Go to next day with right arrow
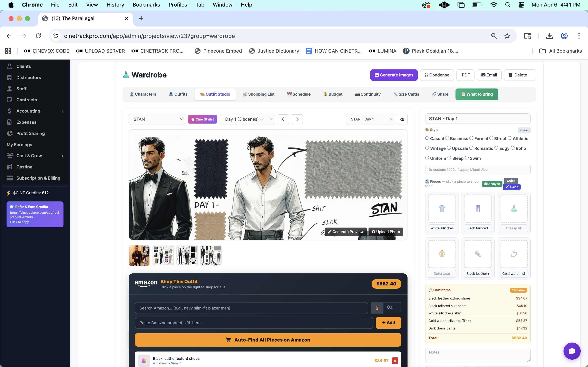This screenshot has width=588, height=367. pos(297,119)
